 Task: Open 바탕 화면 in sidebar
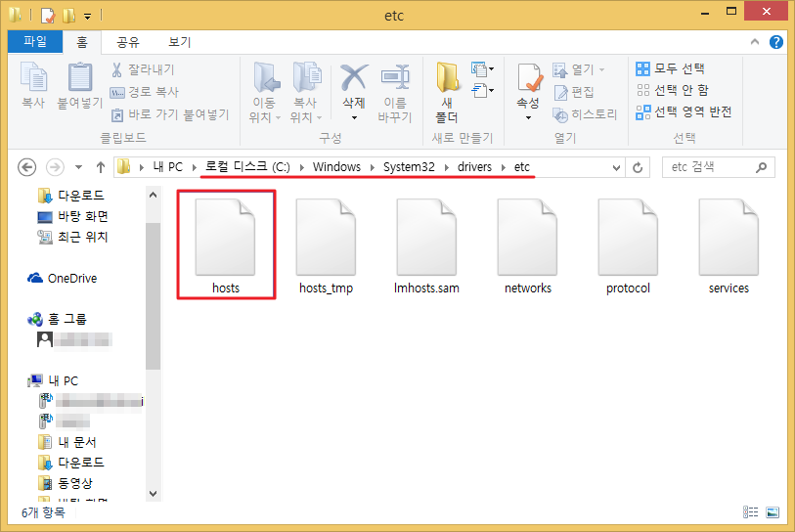coord(73,216)
